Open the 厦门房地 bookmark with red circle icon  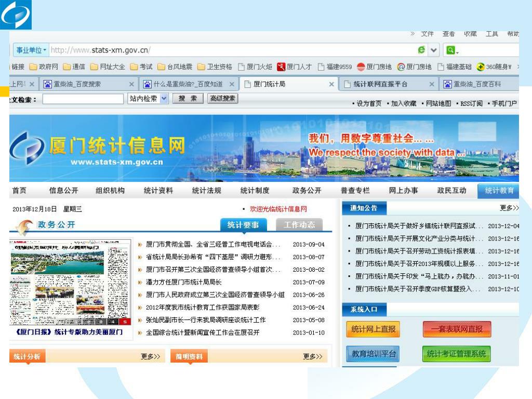click(375, 67)
